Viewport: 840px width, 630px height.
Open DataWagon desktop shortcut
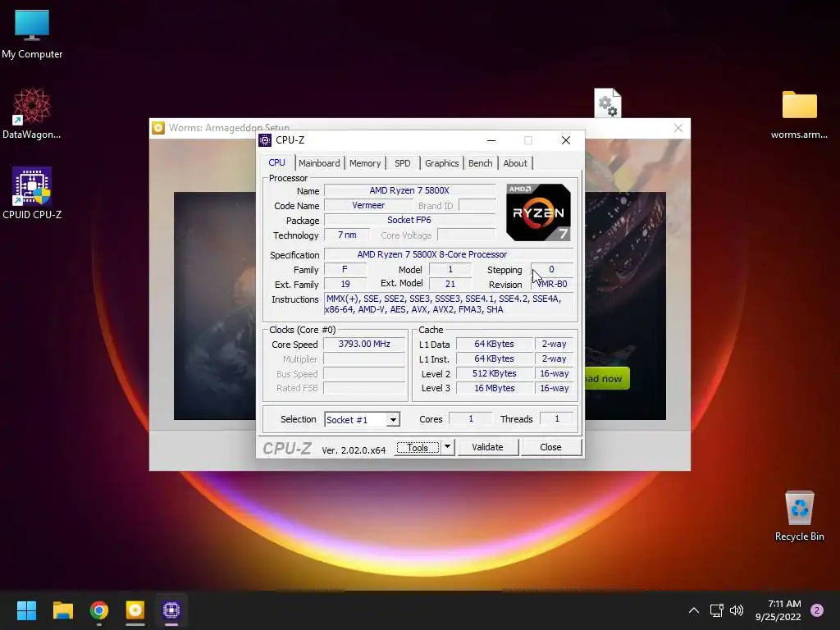click(x=32, y=113)
